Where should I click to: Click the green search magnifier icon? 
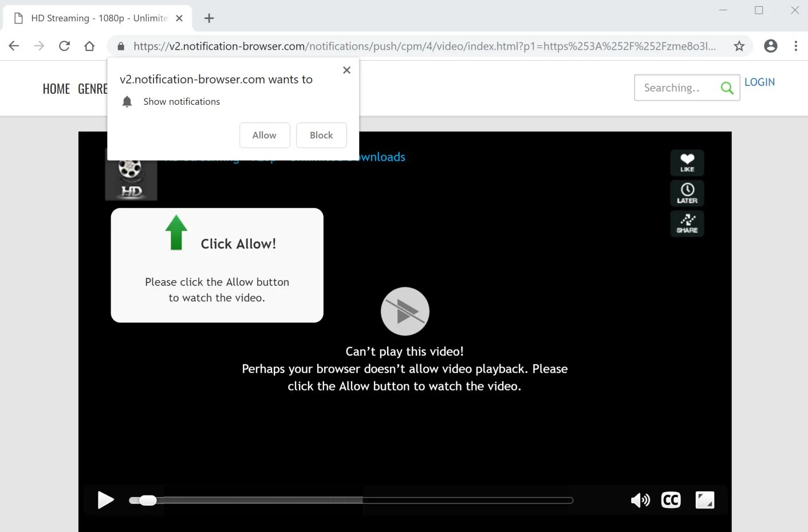[x=727, y=88]
